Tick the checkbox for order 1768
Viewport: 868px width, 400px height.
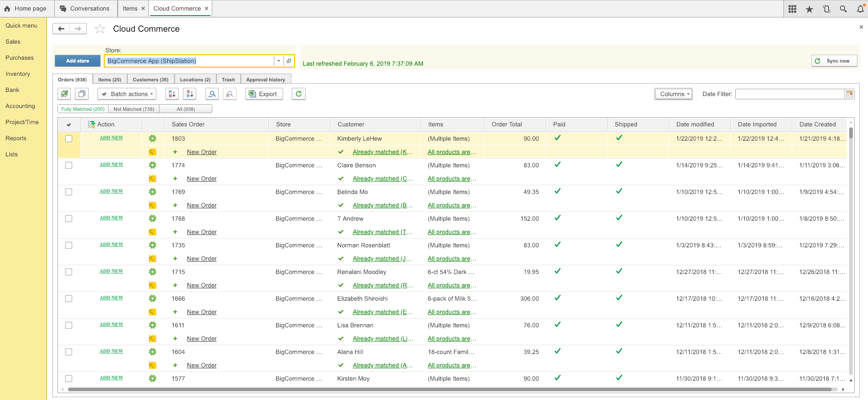point(69,218)
